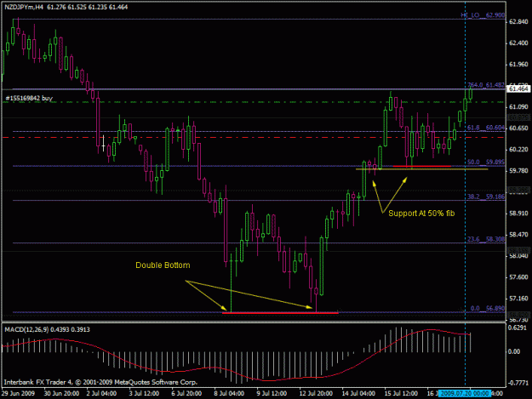Select the HI_LO 62.900 fib label
Image resolution: width=532 pixels, height=399 pixels.
click(483, 15)
